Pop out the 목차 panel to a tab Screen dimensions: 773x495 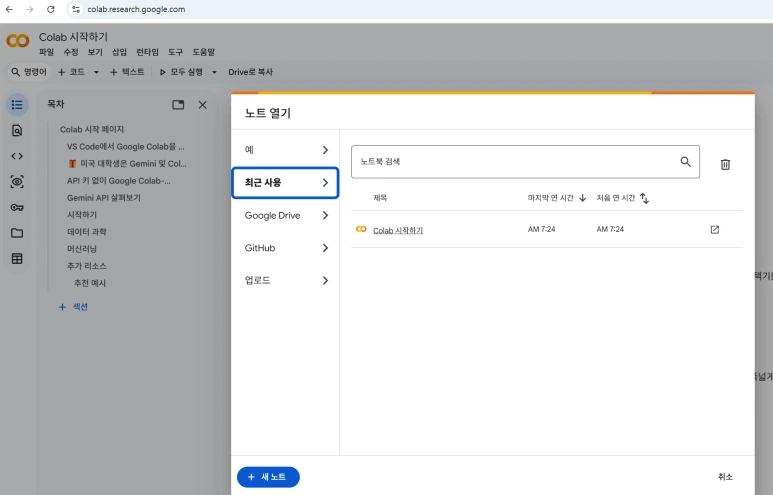tap(178, 105)
